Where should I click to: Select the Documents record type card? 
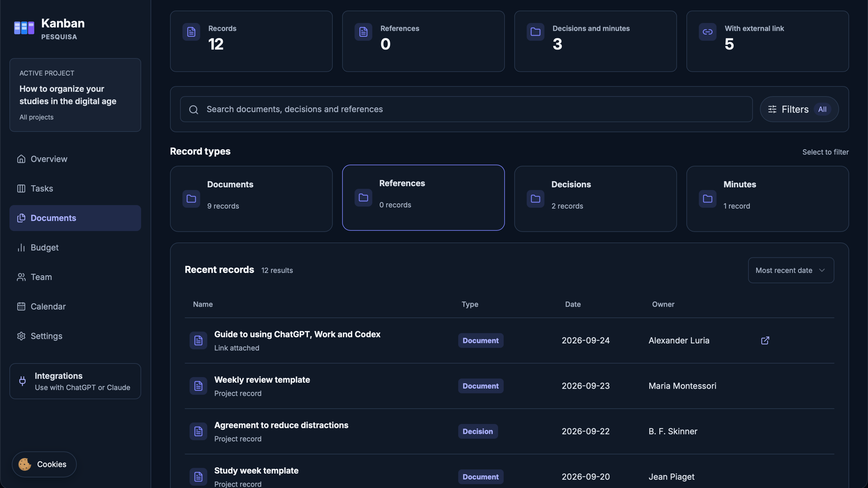tap(251, 199)
